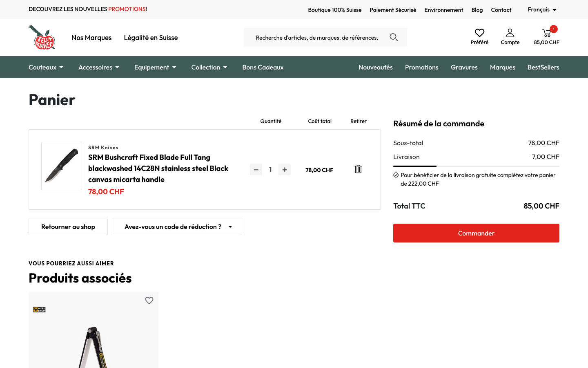Screen dimensions: 588x368
Task: Click the Work Sharp brand badge
Action: 39,310
